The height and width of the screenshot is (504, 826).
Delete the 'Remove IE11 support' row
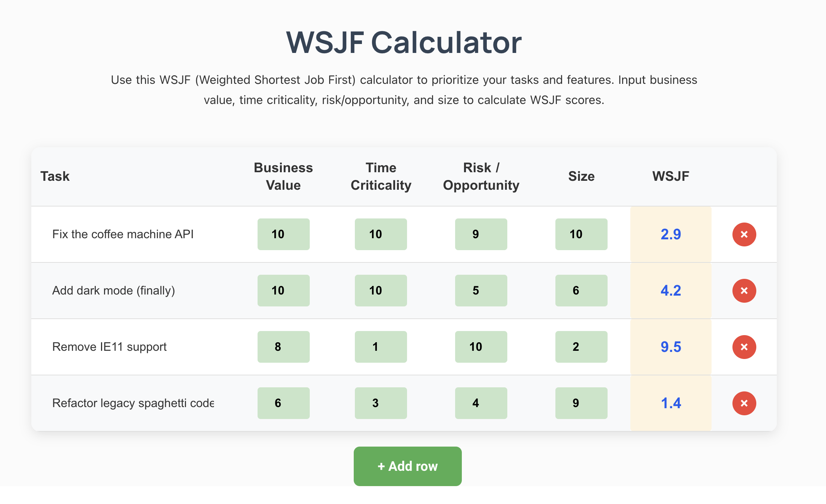(x=744, y=347)
